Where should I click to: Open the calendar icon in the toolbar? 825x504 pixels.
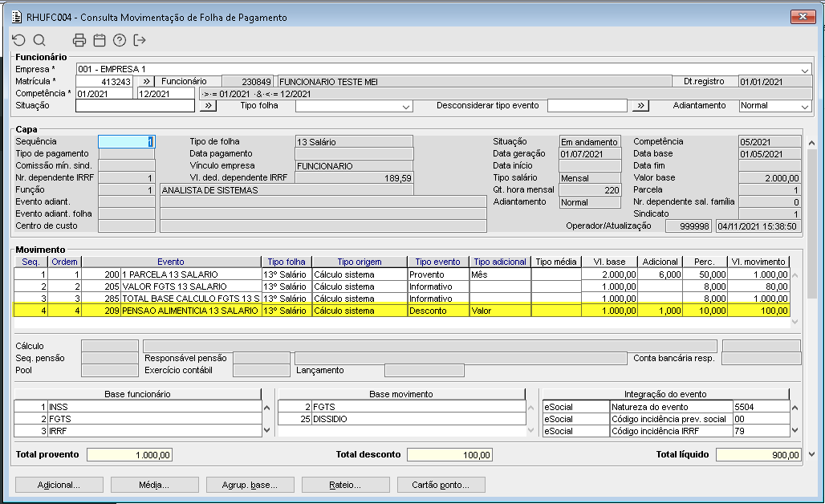[x=100, y=40]
